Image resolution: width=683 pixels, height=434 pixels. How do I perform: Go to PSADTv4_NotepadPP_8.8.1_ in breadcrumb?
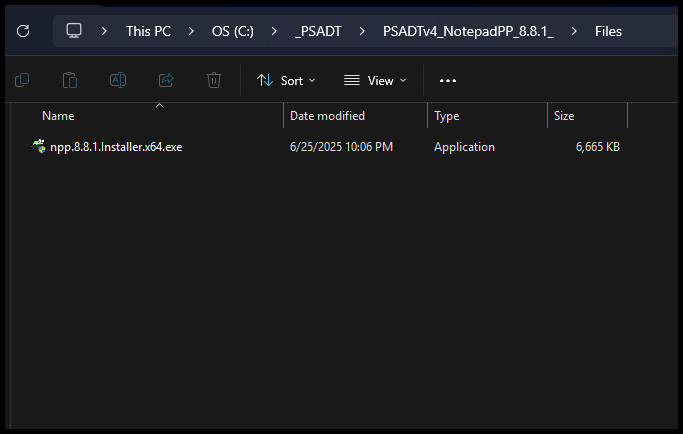pyautogui.click(x=468, y=31)
